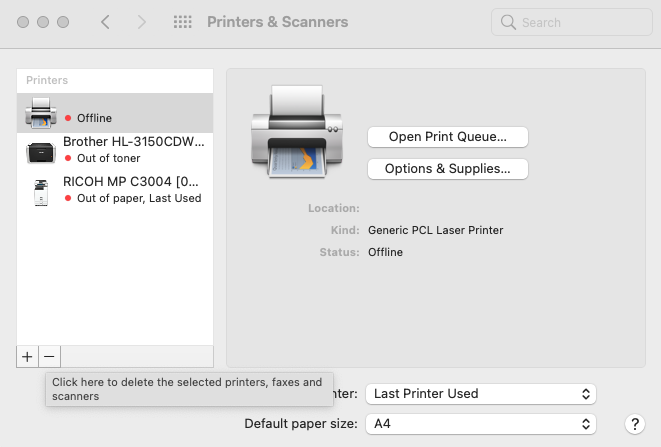Open Options & Supplies for the printer
661x447 pixels.
pos(447,169)
